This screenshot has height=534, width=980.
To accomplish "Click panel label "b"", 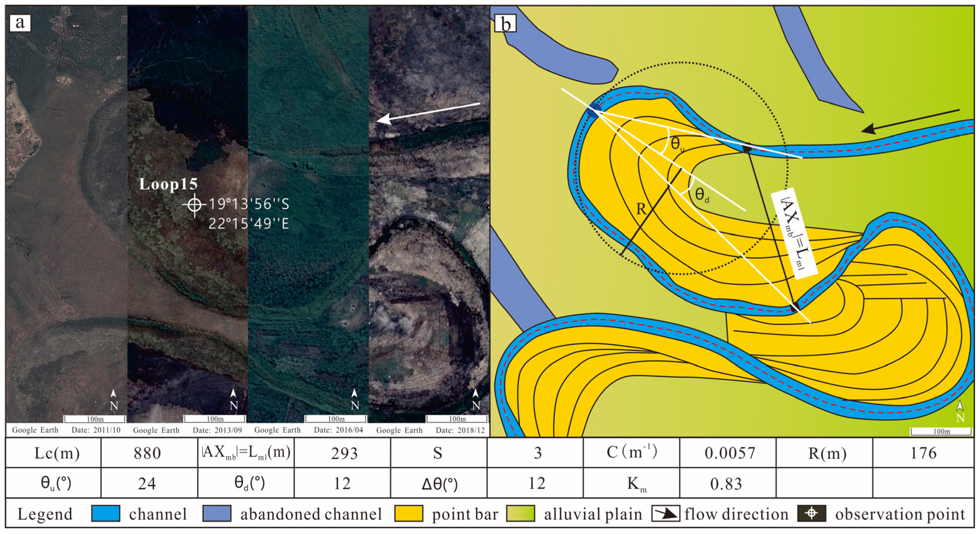I will pos(505,24).
